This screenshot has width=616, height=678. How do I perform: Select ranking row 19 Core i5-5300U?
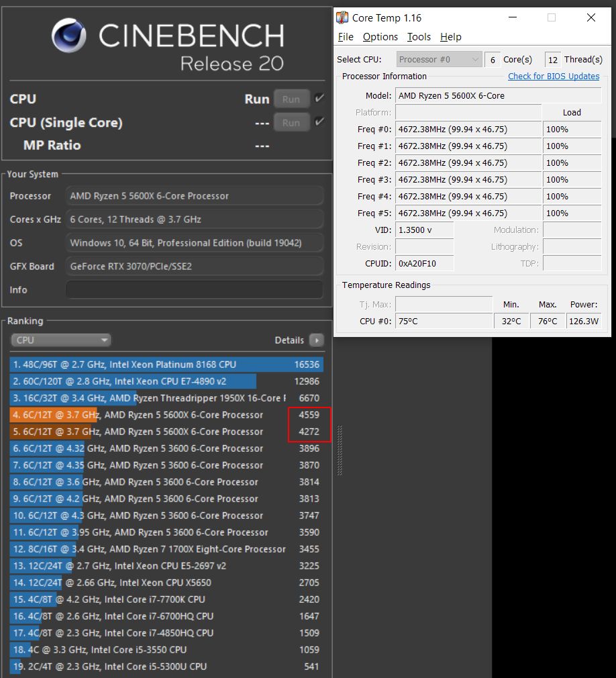pyautogui.click(x=166, y=667)
